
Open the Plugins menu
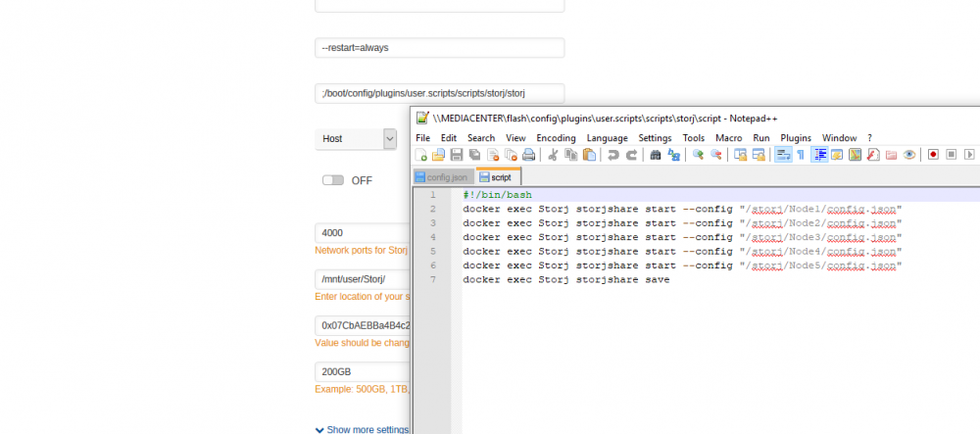[796, 138]
